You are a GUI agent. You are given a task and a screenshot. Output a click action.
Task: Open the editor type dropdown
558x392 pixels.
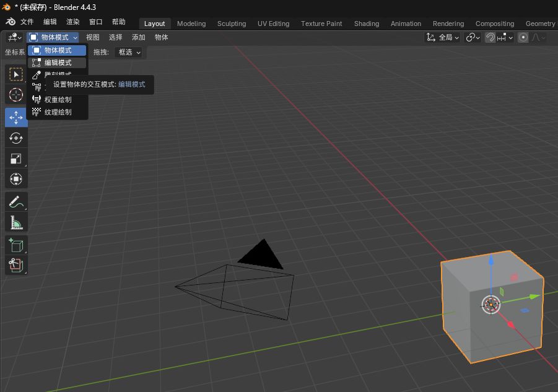click(x=14, y=37)
